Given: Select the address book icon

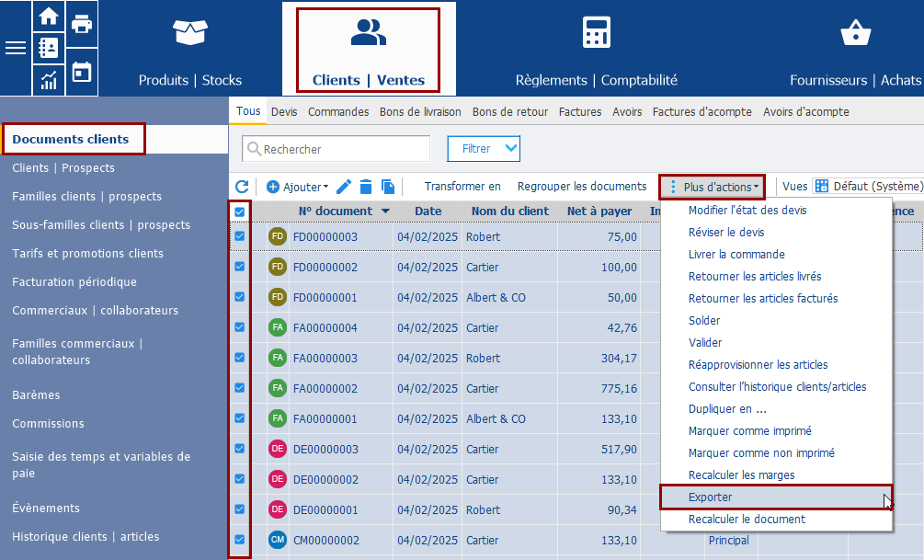Looking at the screenshot, I should pos(46,47).
